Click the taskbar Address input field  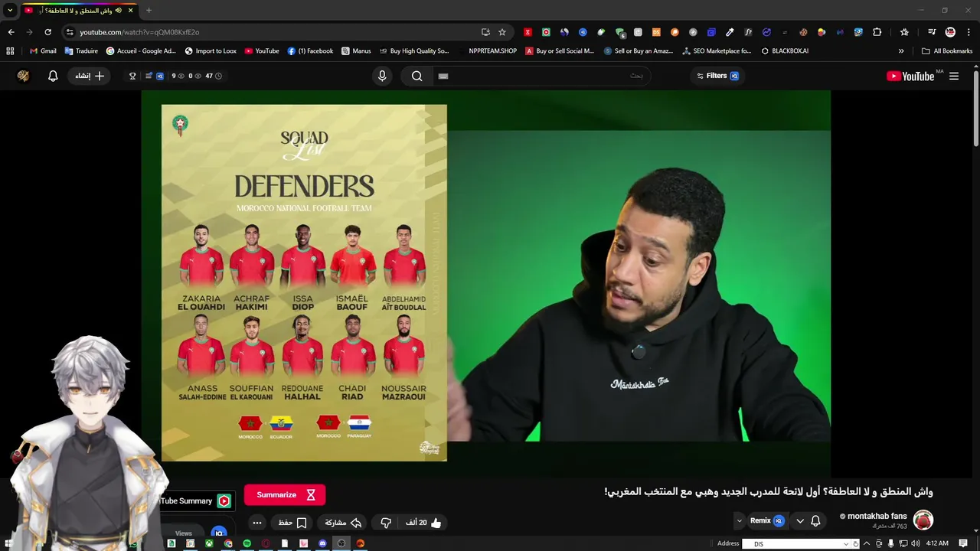point(792,544)
